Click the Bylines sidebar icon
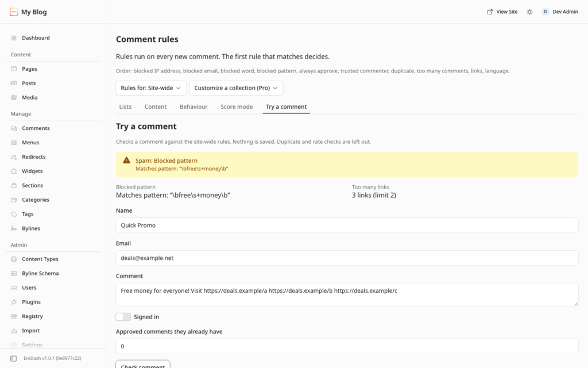 click(x=14, y=228)
